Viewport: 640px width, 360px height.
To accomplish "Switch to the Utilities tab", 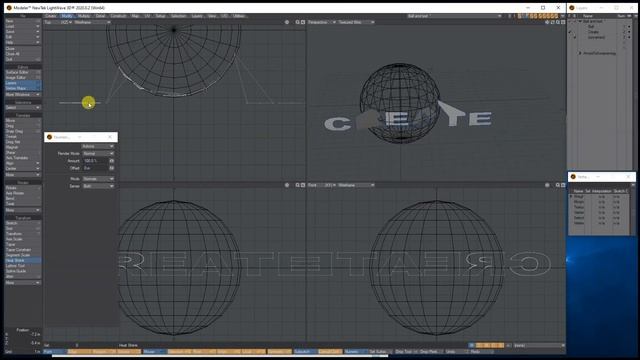I will pos(239,16).
